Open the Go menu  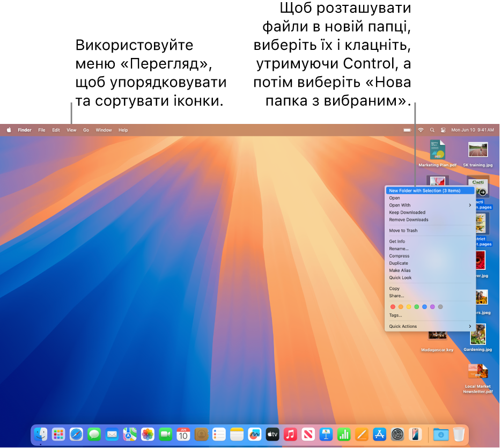(86, 130)
